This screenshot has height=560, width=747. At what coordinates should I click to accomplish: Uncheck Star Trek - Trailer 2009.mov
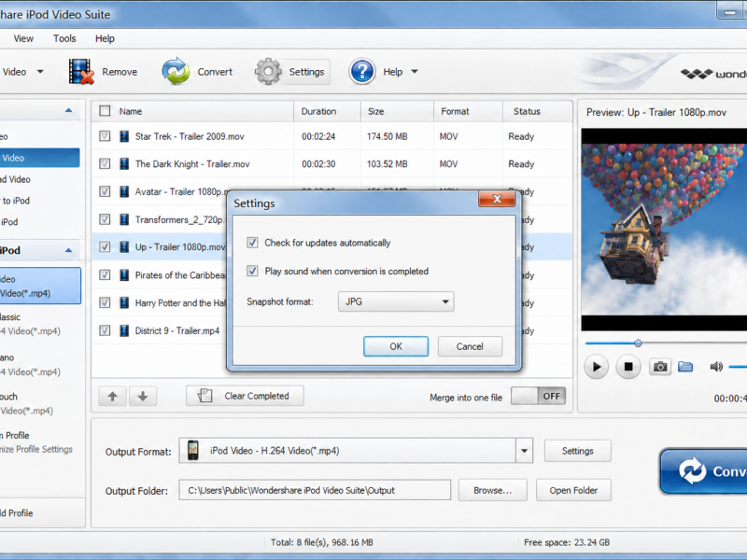coord(105,136)
